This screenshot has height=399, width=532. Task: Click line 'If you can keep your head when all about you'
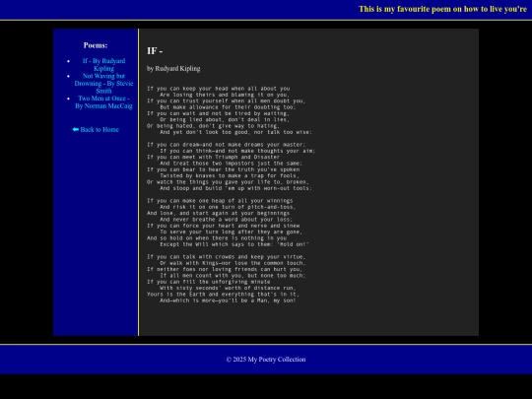[x=218, y=89]
